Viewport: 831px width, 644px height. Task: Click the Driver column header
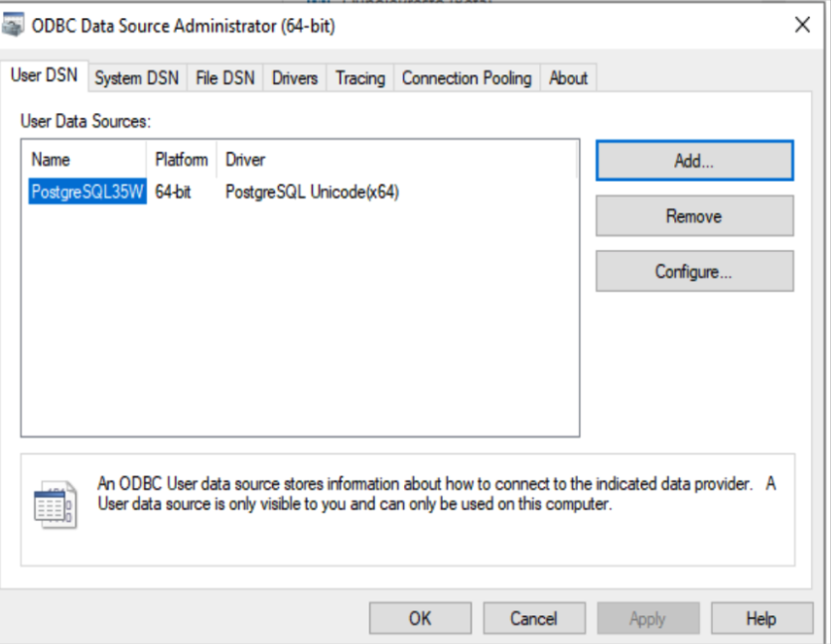tap(245, 159)
